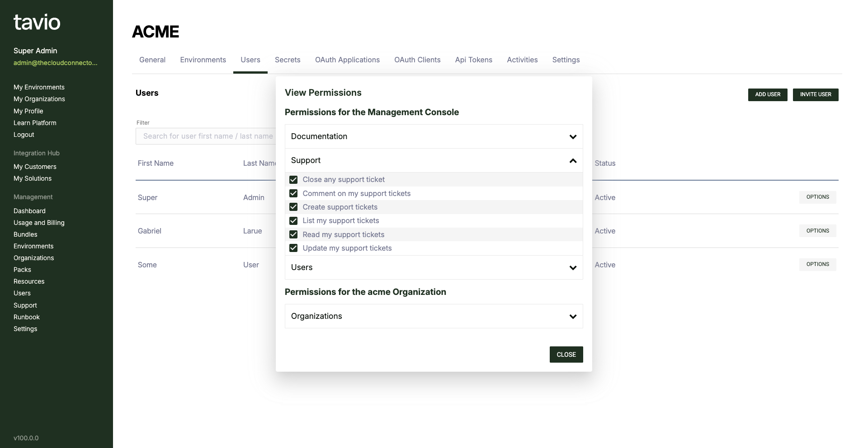Click the Invite User button
868x448 pixels.
click(x=815, y=94)
